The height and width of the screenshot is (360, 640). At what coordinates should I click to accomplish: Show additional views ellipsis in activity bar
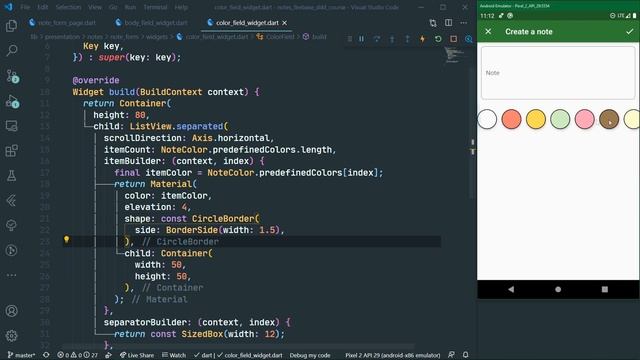pyautogui.click(x=11, y=275)
